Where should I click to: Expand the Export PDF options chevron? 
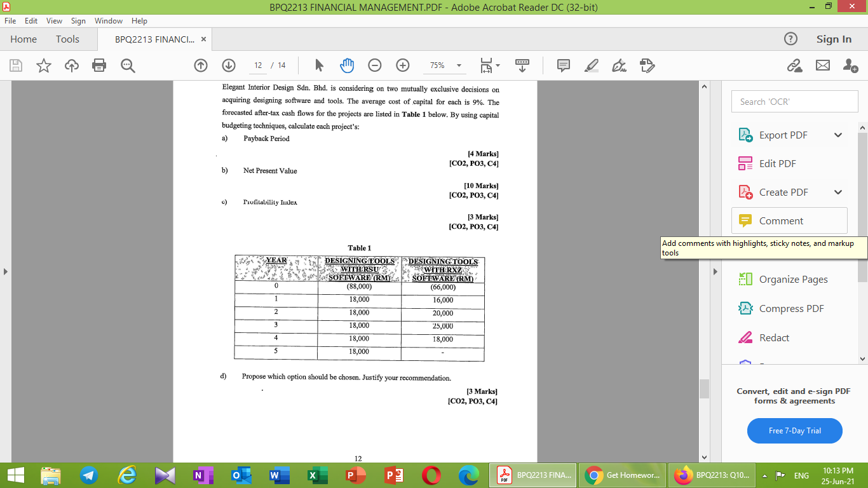838,135
